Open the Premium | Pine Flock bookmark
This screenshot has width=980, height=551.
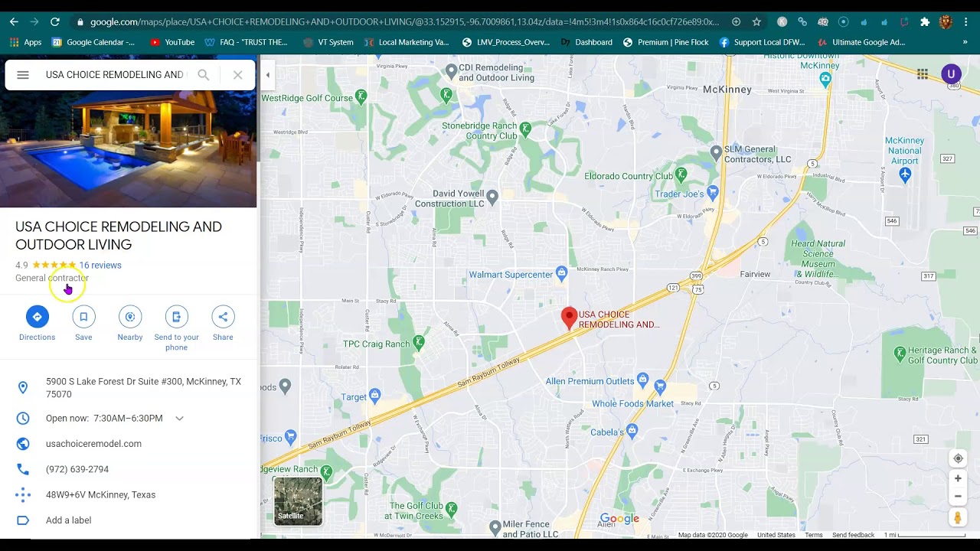click(666, 42)
